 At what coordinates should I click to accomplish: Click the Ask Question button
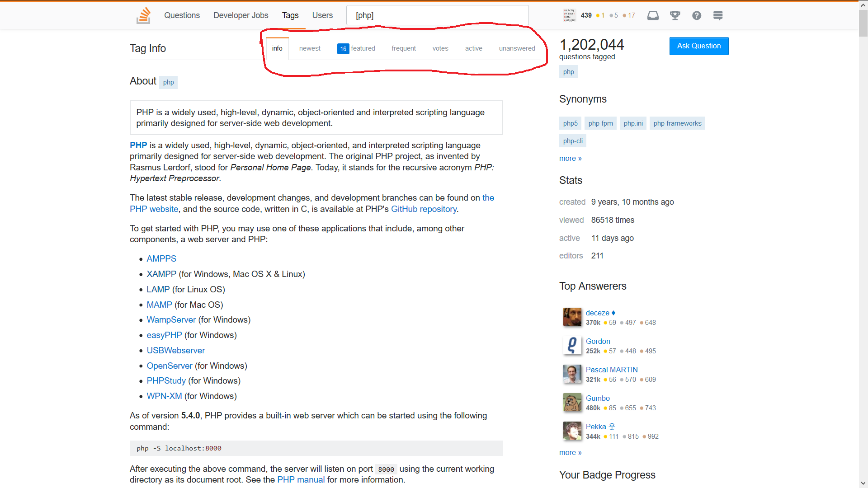tap(699, 46)
